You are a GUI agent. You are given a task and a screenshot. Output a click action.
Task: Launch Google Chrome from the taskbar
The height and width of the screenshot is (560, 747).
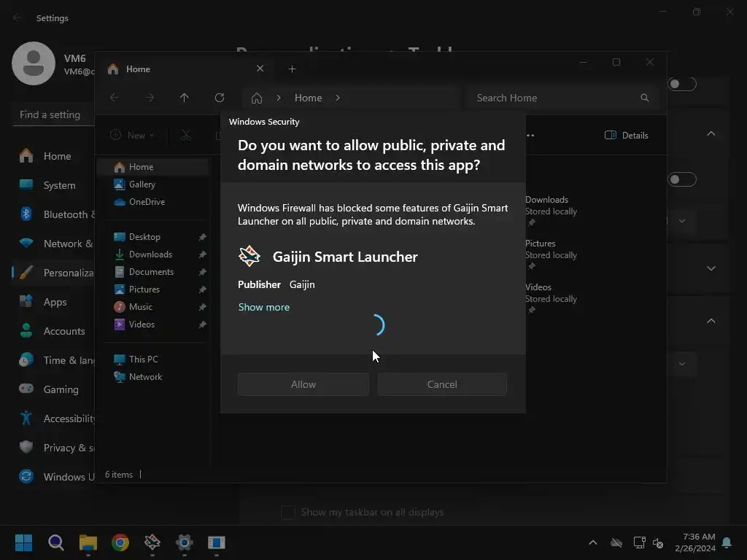(120, 542)
